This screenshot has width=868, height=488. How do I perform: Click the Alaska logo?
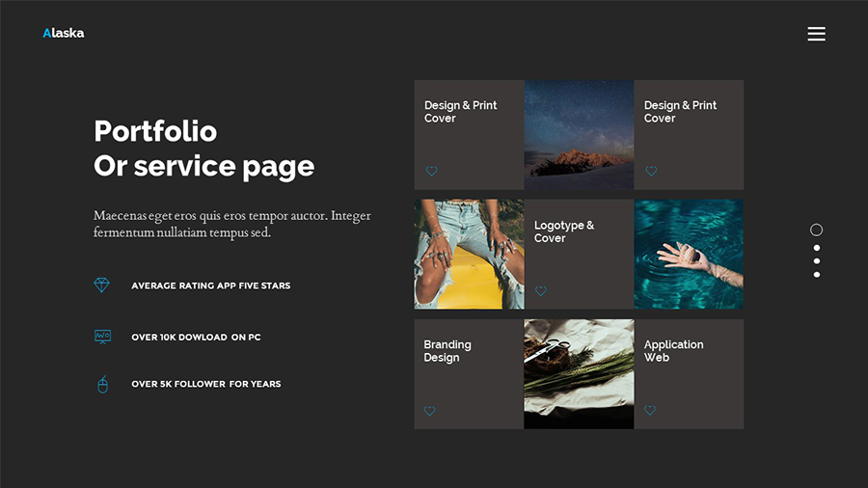(64, 33)
